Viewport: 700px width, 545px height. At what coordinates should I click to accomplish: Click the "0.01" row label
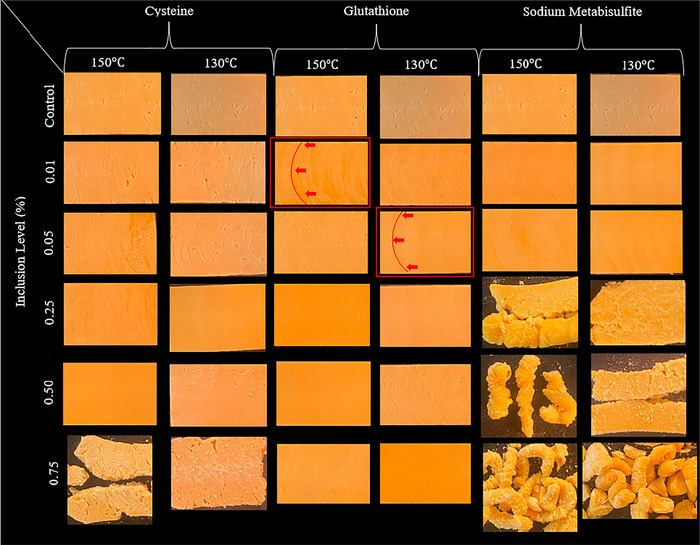coord(50,171)
